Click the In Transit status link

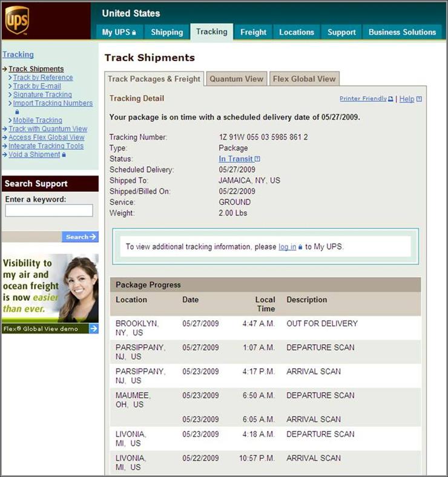(236, 159)
